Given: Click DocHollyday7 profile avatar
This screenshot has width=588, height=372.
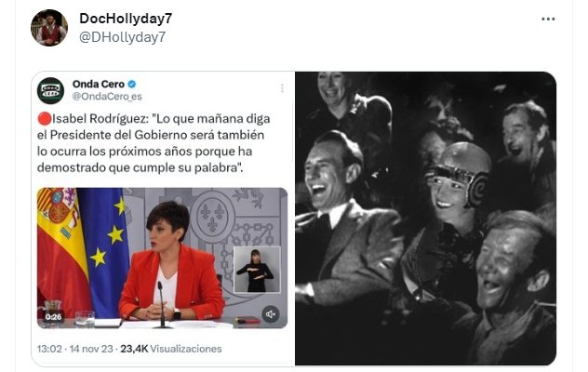Looking at the screenshot, I should pos(49,28).
